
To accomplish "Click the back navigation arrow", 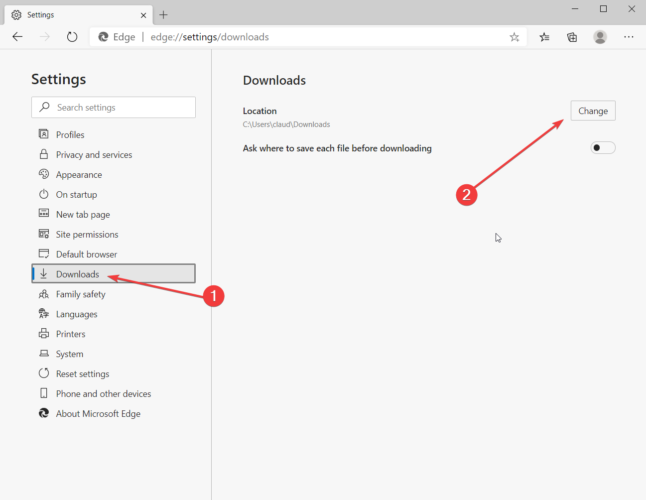I will click(x=17, y=37).
